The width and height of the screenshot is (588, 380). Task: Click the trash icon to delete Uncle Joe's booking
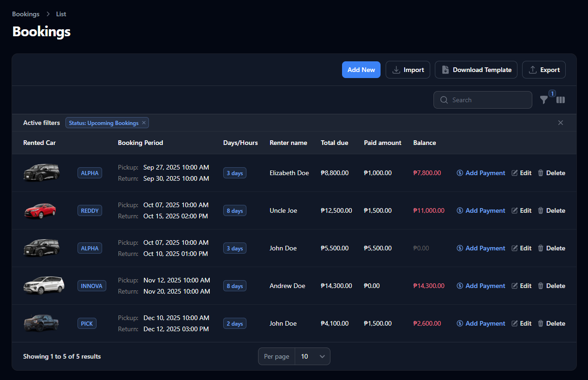point(540,210)
